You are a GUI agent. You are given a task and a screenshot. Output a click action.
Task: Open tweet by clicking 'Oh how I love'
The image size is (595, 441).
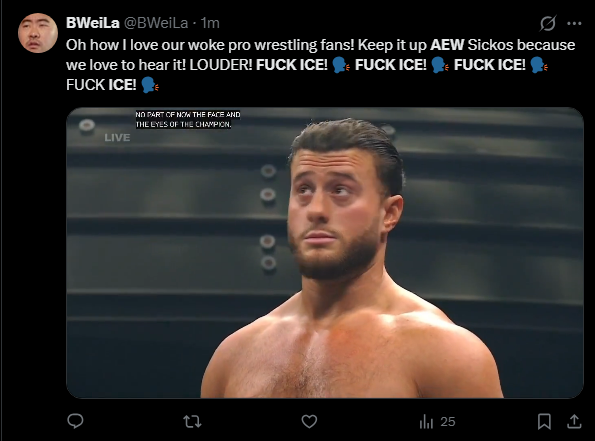point(112,45)
